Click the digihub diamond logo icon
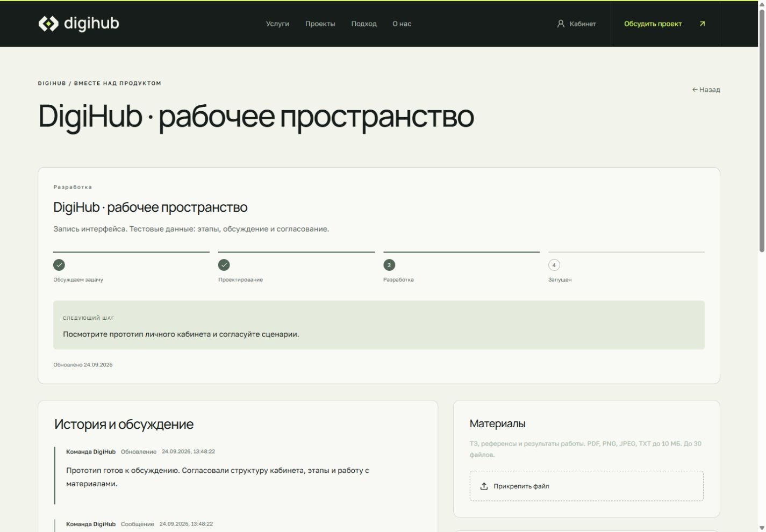Screen dimensions: 766x532 48,24
